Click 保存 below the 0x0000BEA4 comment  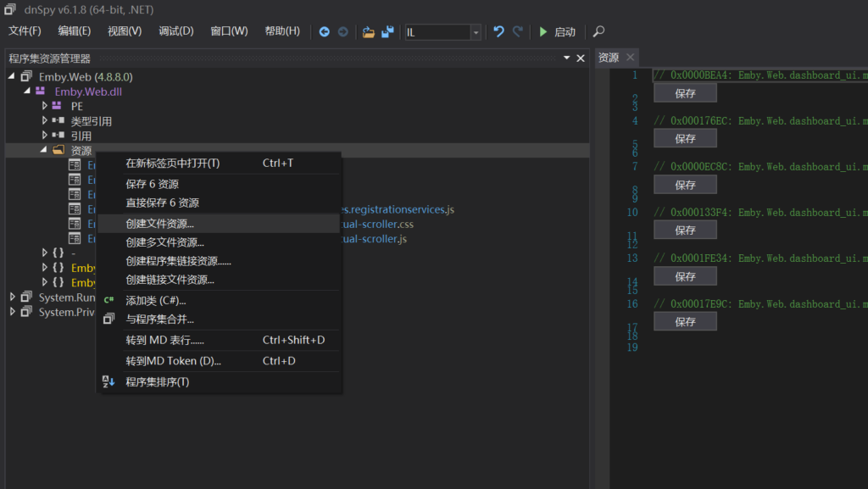685,93
